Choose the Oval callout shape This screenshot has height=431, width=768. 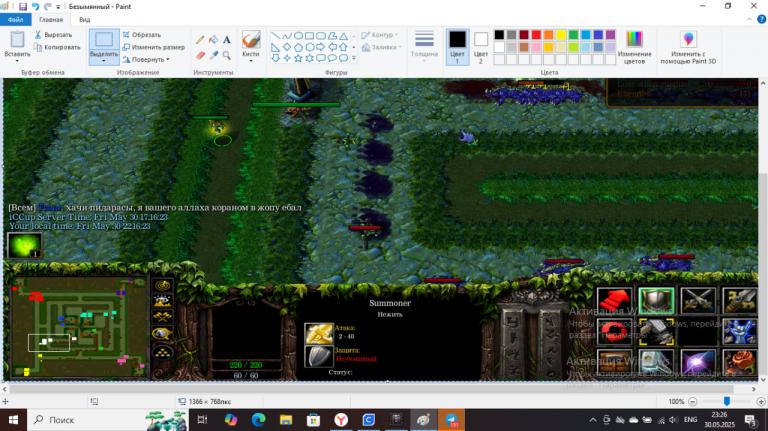(332, 58)
